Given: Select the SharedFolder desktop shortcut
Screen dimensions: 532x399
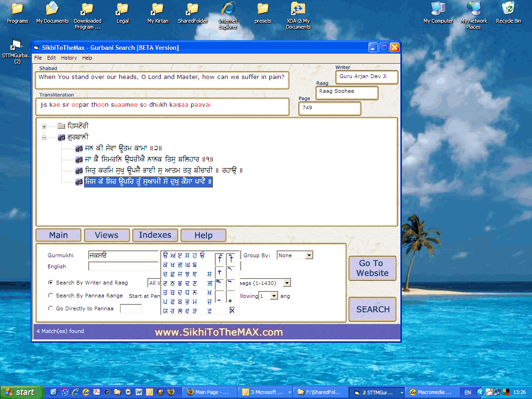Looking at the screenshot, I should (193, 12).
